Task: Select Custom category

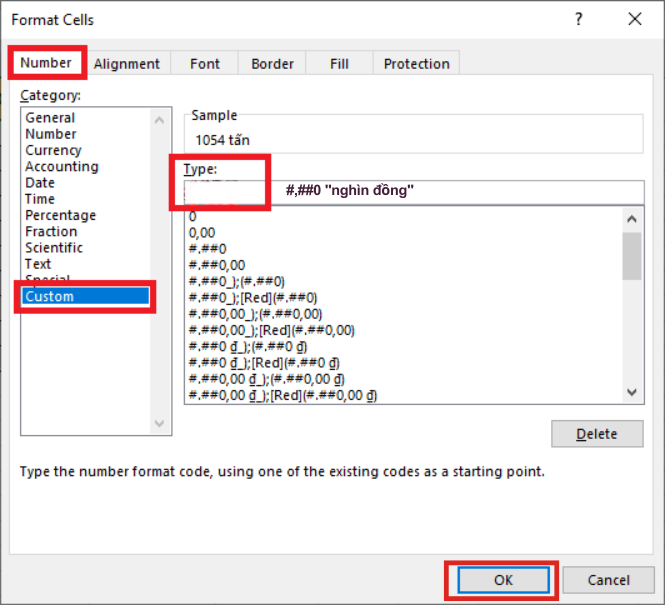Action: click(x=86, y=296)
